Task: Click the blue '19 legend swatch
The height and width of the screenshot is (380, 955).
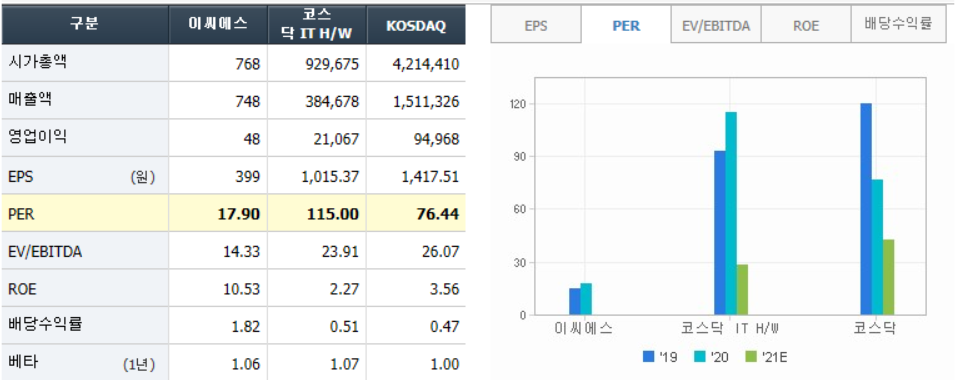Action: pyautogui.click(x=648, y=356)
